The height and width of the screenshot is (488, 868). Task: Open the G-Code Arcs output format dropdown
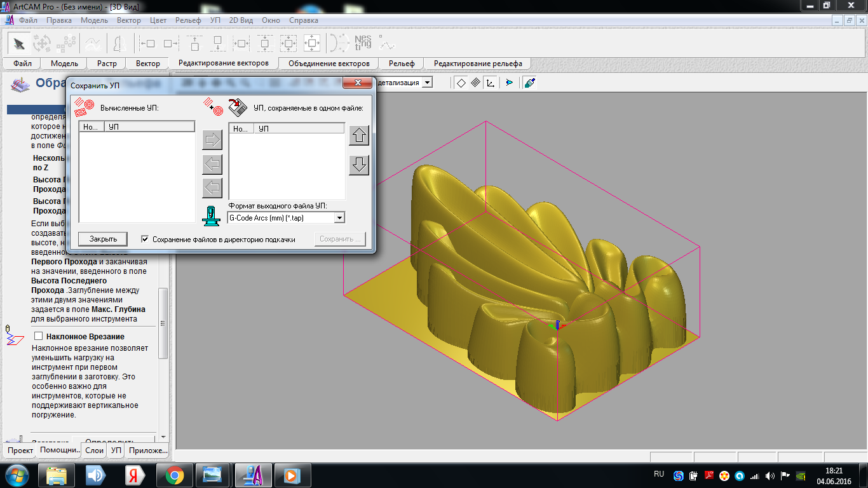point(339,218)
